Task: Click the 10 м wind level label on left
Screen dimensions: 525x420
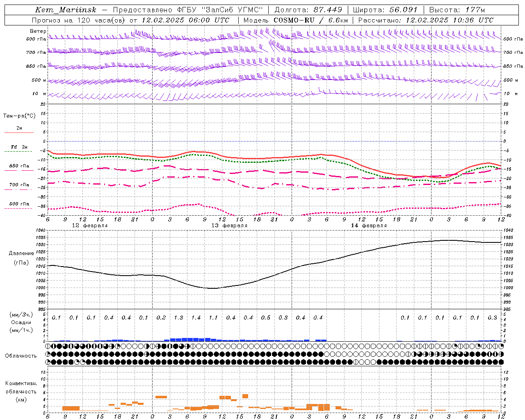Action: coord(39,94)
